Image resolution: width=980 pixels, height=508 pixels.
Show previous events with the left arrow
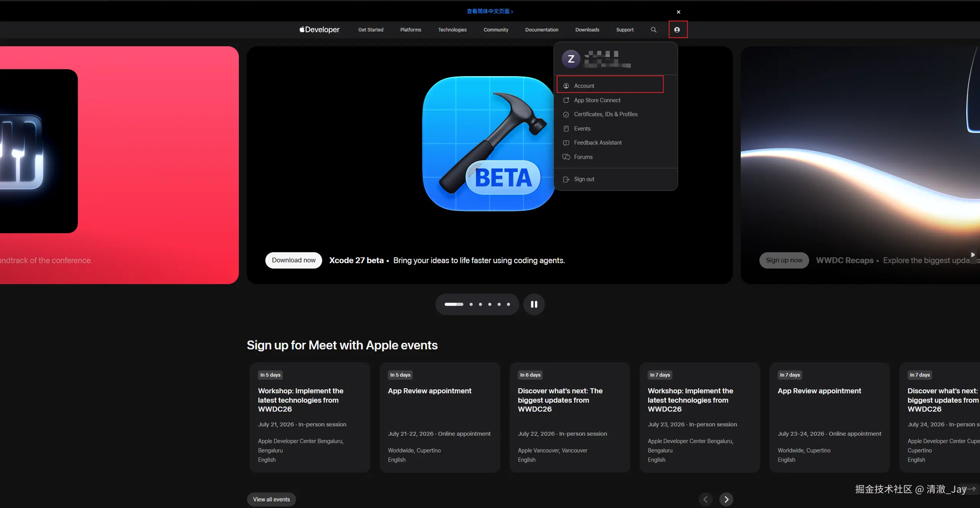[706, 499]
